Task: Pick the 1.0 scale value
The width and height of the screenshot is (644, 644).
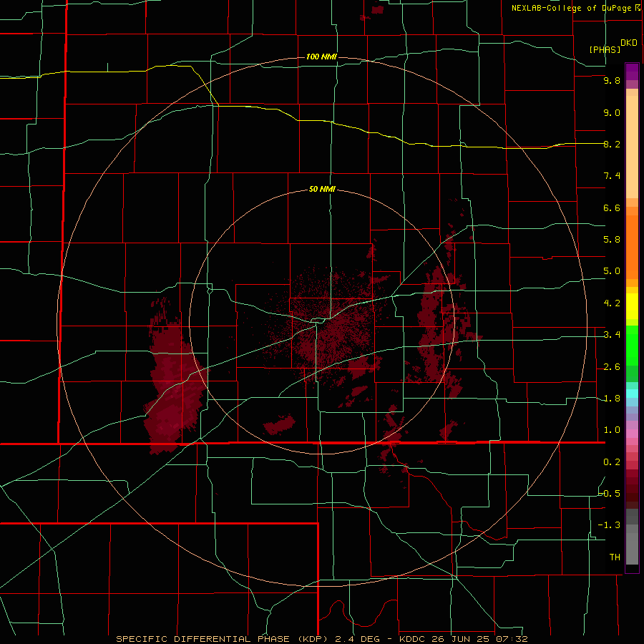Action: (612, 430)
